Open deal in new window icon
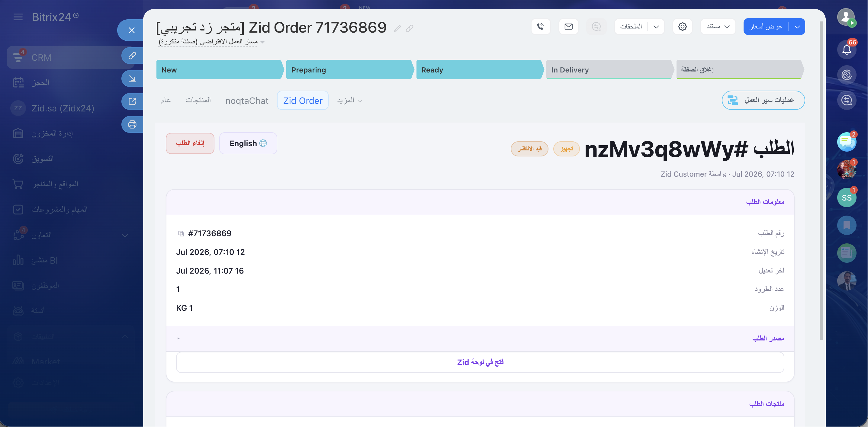Screen dimensions: 868x427 coord(132,101)
